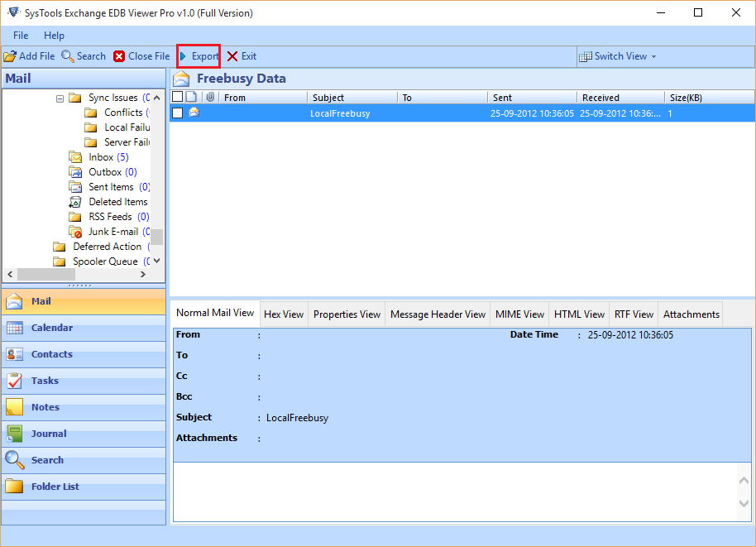The image size is (756, 547).
Task: Select the Normal Mail View tab
Action: pyautogui.click(x=215, y=313)
